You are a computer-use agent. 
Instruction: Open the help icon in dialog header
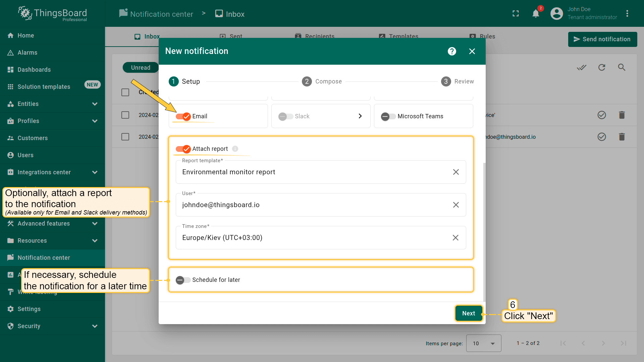(x=452, y=51)
